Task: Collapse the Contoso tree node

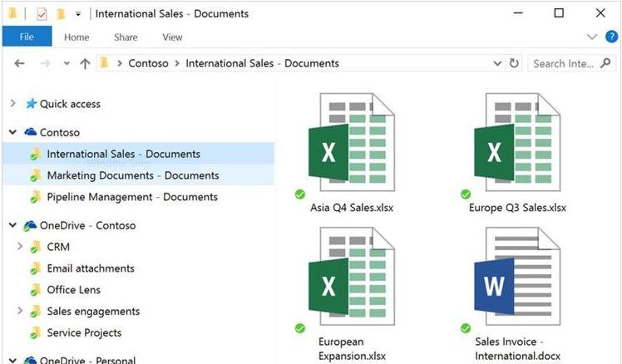Action: pos(12,132)
